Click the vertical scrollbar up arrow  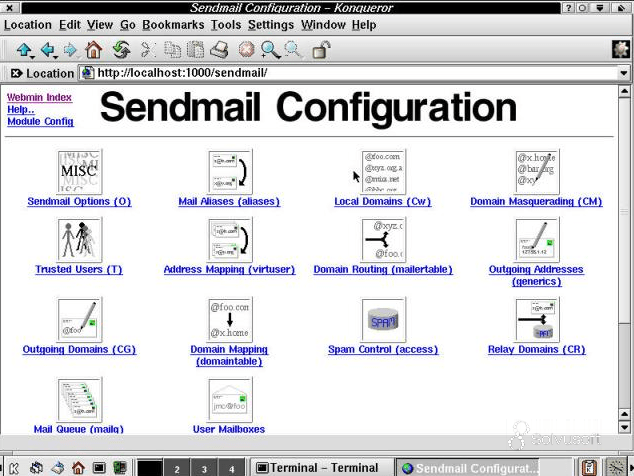tap(624, 91)
